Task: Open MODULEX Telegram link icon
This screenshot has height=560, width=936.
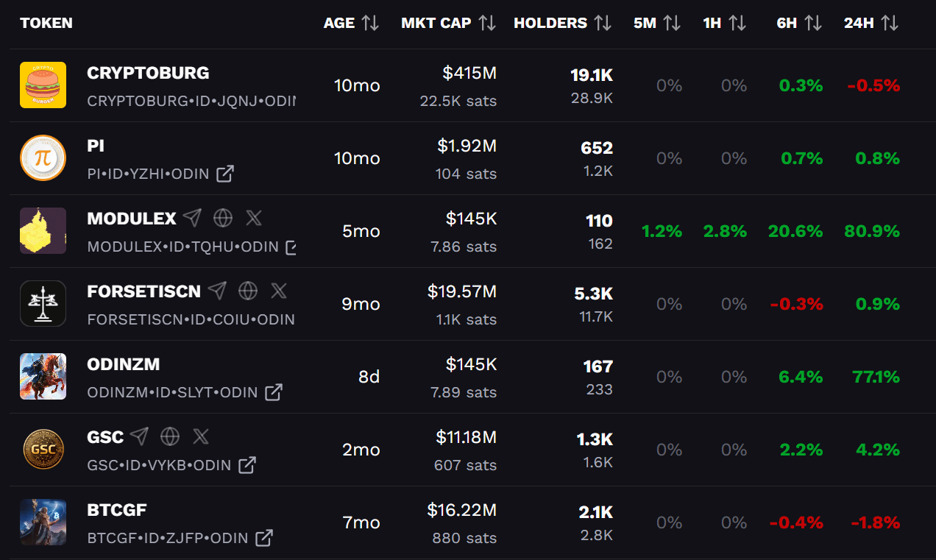Action: [192, 218]
